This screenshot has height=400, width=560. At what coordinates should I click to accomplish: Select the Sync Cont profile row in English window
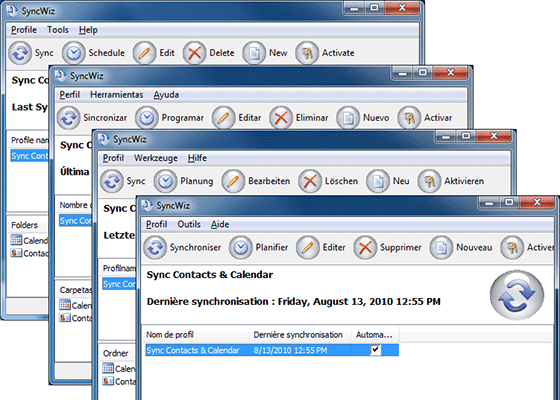(29, 156)
